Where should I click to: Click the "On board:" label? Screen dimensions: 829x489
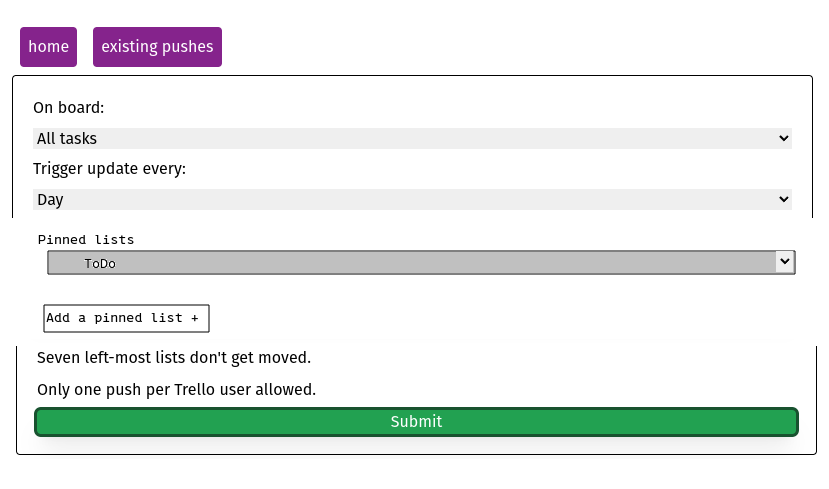point(69,108)
